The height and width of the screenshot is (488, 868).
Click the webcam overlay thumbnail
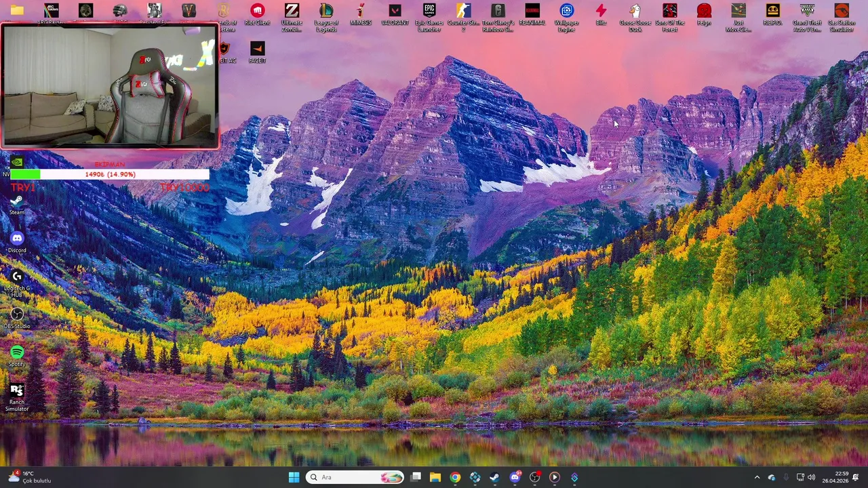tap(110, 86)
